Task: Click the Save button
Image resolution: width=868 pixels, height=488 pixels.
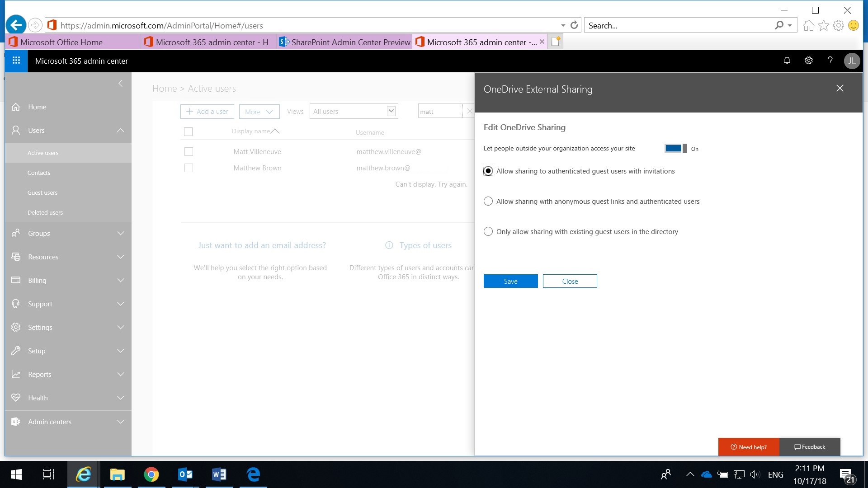Action: click(510, 281)
